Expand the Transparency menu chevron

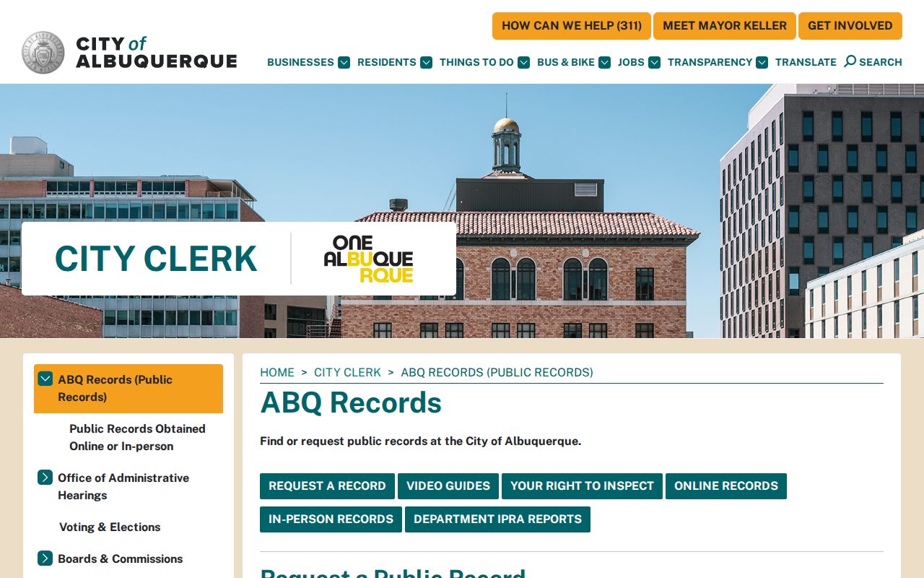tap(762, 62)
